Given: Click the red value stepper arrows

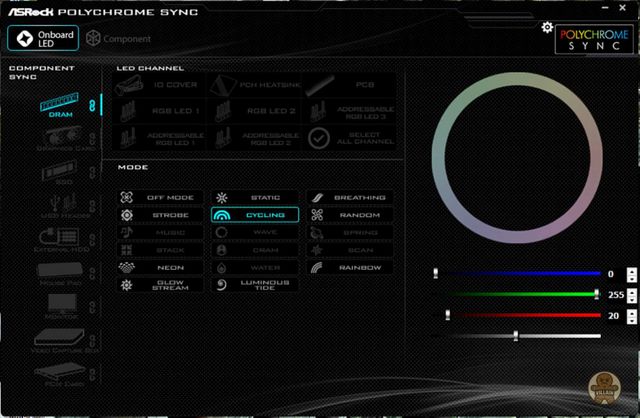Looking at the screenshot, I should coord(631,315).
